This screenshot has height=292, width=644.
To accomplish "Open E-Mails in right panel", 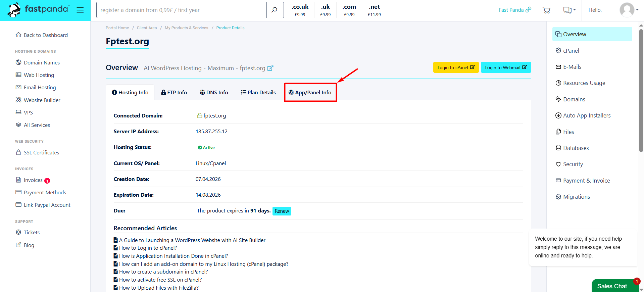I will coord(568,67).
